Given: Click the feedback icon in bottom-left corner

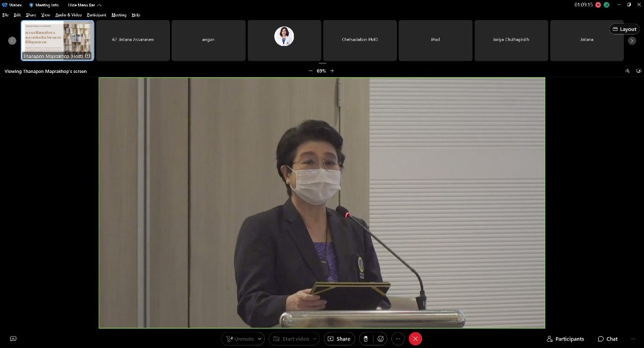Looking at the screenshot, I should [13, 339].
